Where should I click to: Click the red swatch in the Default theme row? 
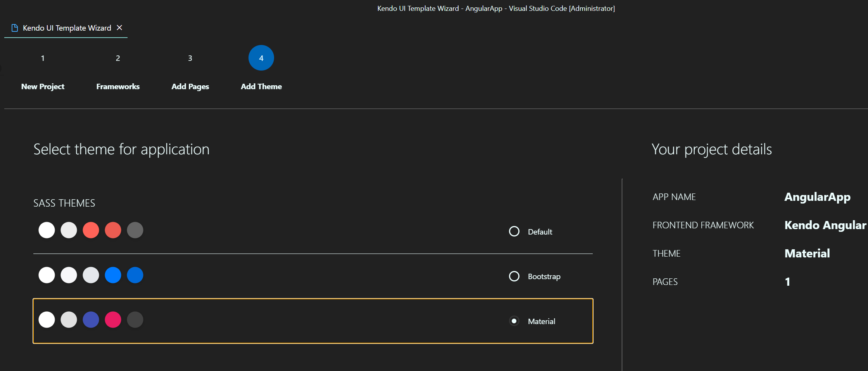pos(91,230)
